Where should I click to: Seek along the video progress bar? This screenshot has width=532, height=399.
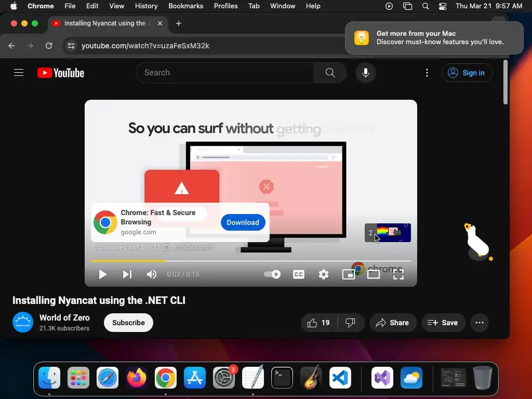pos(251,261)
